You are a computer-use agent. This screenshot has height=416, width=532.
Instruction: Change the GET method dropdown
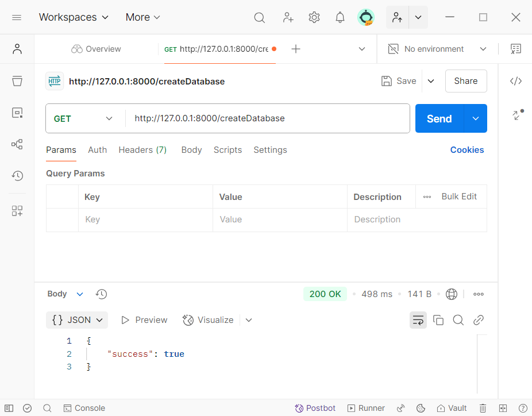coord(83,118)
